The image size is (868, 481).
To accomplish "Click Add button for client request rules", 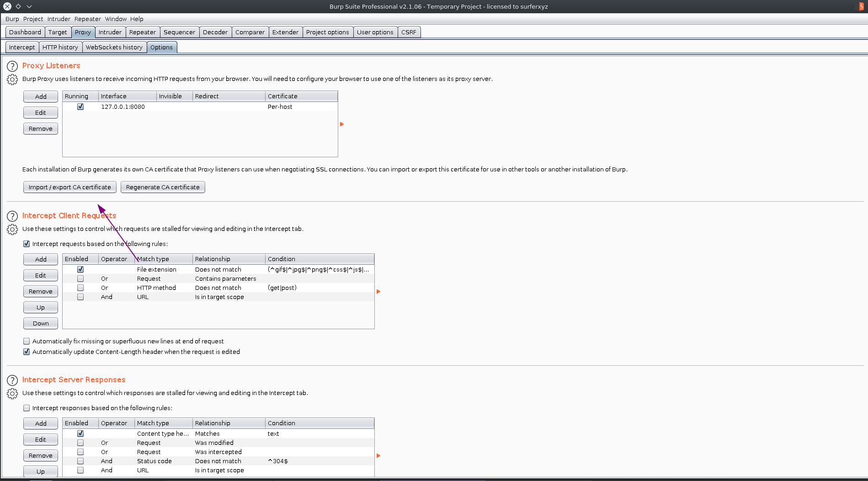I will click(41, 259).
